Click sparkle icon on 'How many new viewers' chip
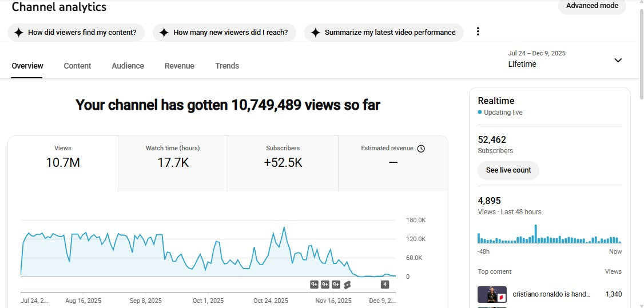This screenshot has width=644, height=308. click(164, 33)
